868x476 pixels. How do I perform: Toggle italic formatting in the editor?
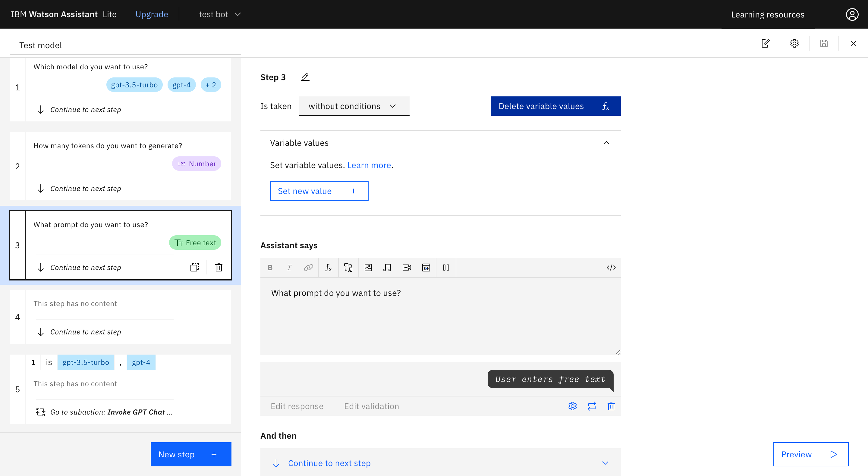[x=289, y=268]
